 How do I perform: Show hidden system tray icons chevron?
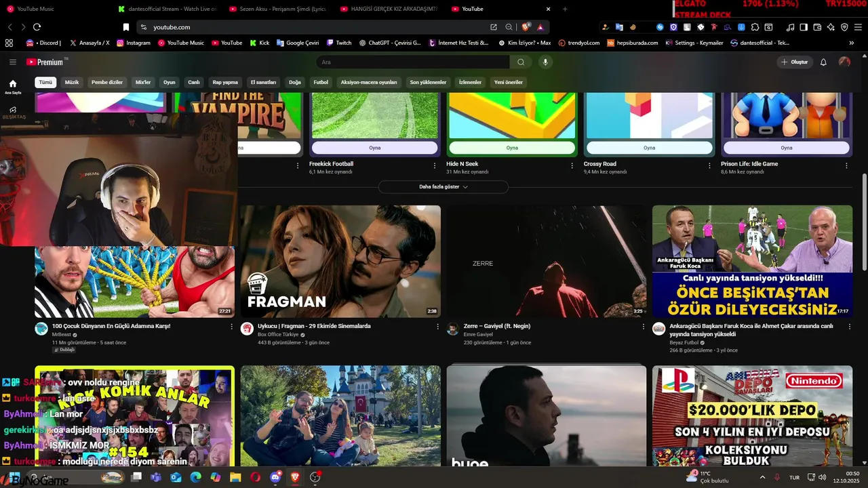point(762,477)
